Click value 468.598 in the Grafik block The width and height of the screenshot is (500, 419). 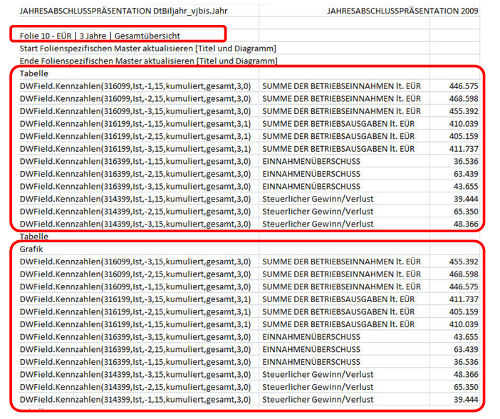point(463,274)
